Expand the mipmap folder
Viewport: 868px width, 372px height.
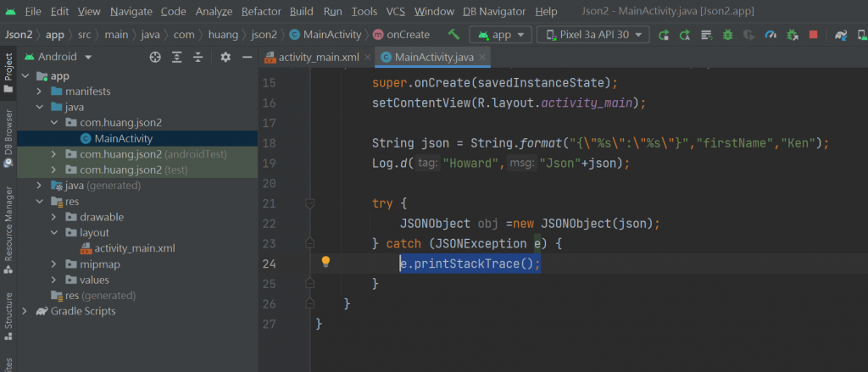tap(54, 264)
